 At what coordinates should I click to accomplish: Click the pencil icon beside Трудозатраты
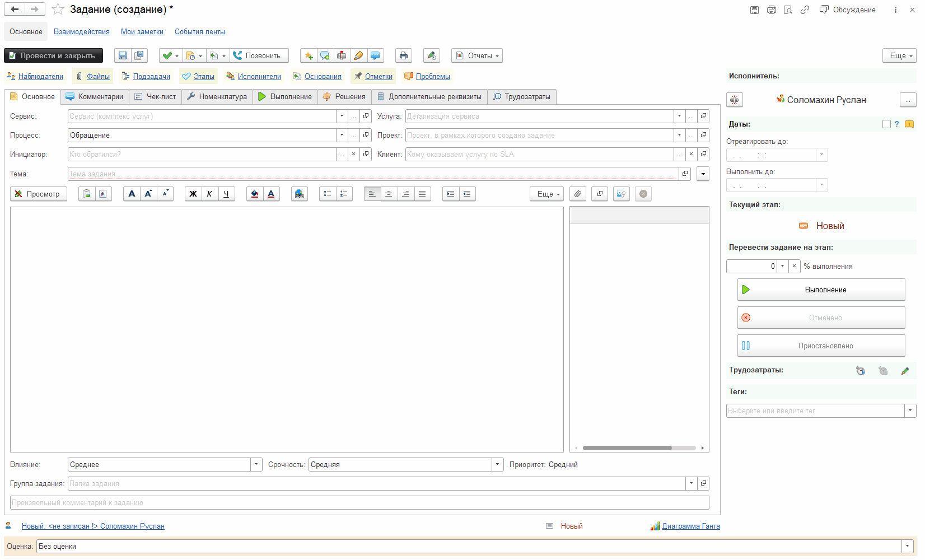click(905, 371)
